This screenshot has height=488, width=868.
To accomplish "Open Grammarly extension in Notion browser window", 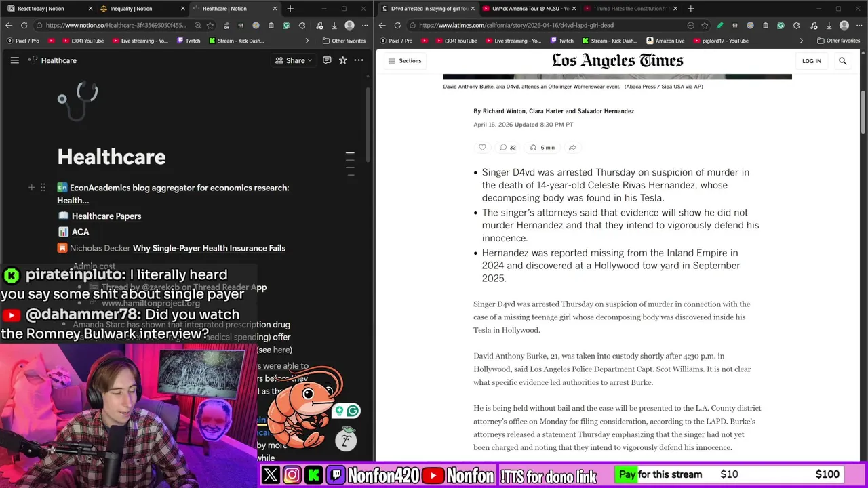I will [286, 25].
